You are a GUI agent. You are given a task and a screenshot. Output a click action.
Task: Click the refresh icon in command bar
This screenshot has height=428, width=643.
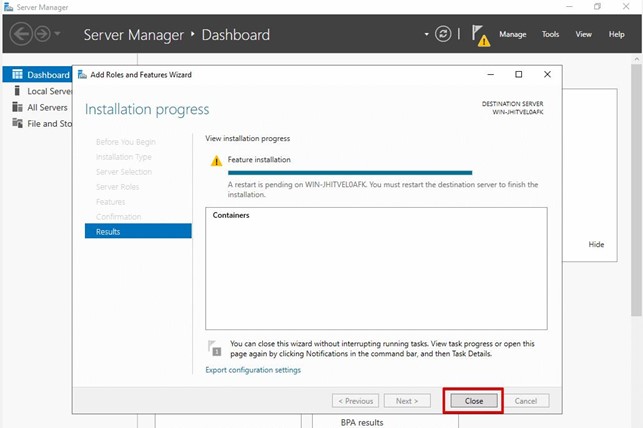(443, 35)
